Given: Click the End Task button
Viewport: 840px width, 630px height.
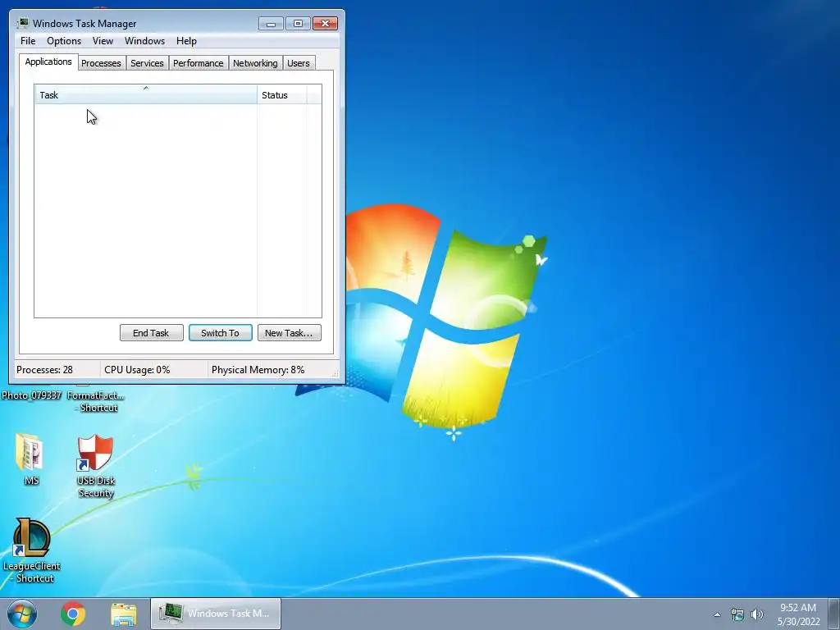Looking at the screenshot, I should 151,333.
